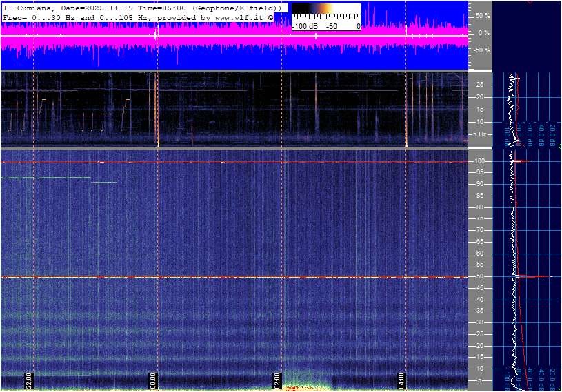Click the 75 frequency axis label
The width and height of the screenshot is (562, 392).
click(479, 218)
